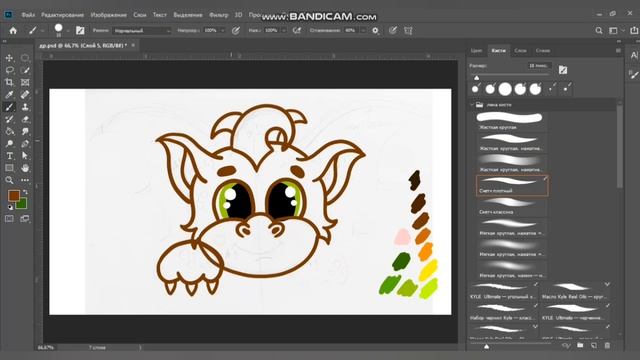Open the Search icon in options bar

point(599,31)
